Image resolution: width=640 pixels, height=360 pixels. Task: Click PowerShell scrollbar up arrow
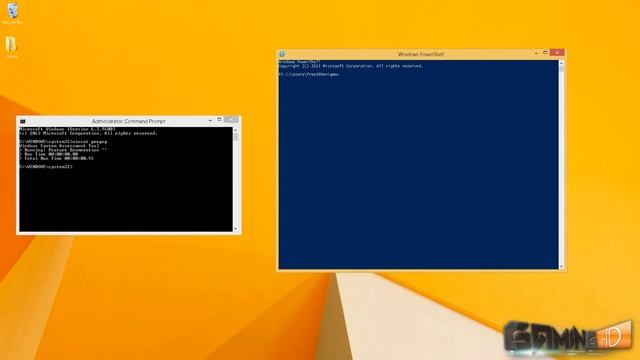(561, 63)
